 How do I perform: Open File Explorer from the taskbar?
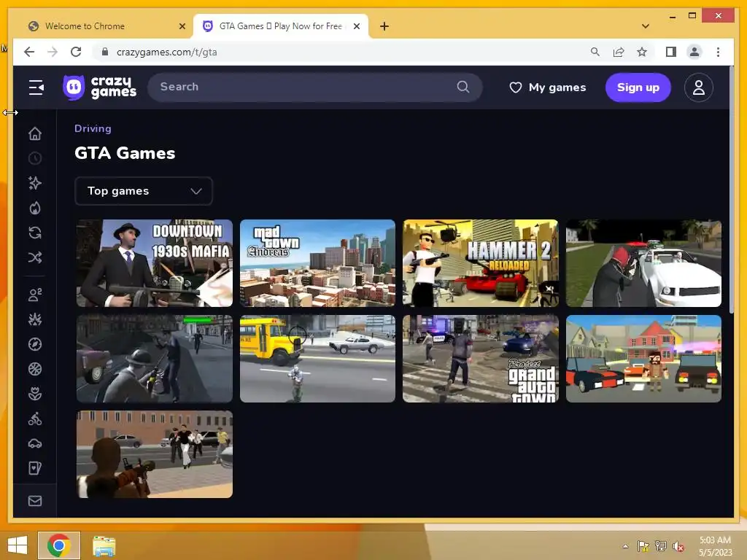click(x=104, y=546)
